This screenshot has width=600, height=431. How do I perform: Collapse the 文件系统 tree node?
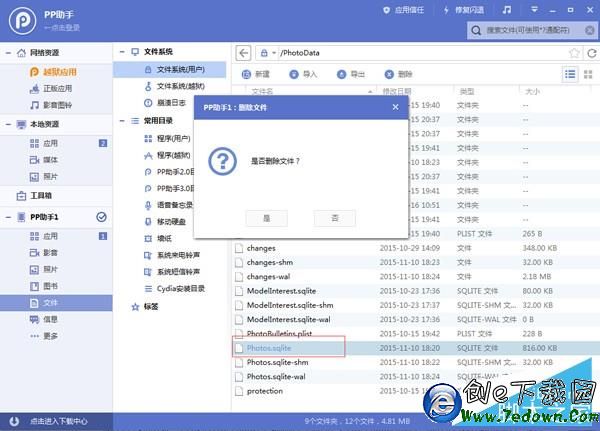point(122,52)
